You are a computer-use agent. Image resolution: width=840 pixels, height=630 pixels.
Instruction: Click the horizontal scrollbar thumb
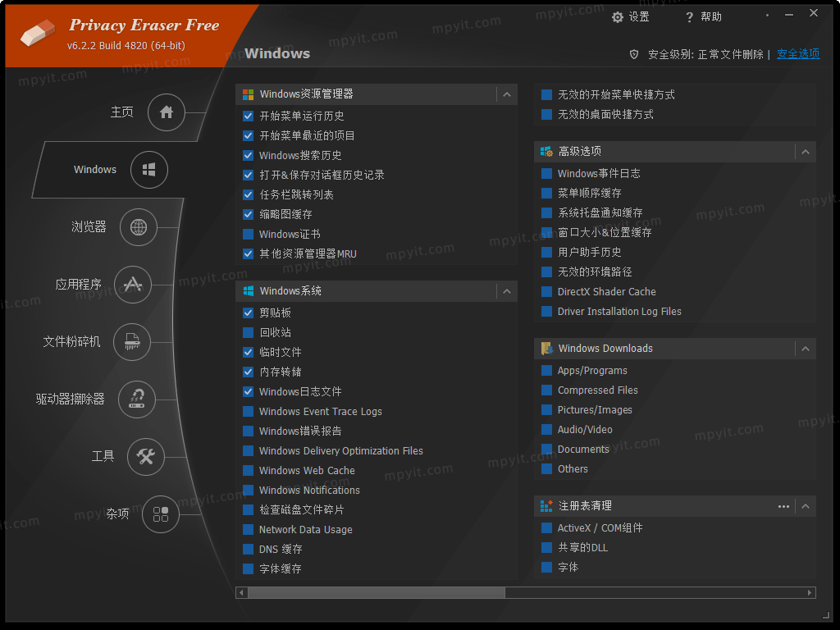(x=376, y=592)
